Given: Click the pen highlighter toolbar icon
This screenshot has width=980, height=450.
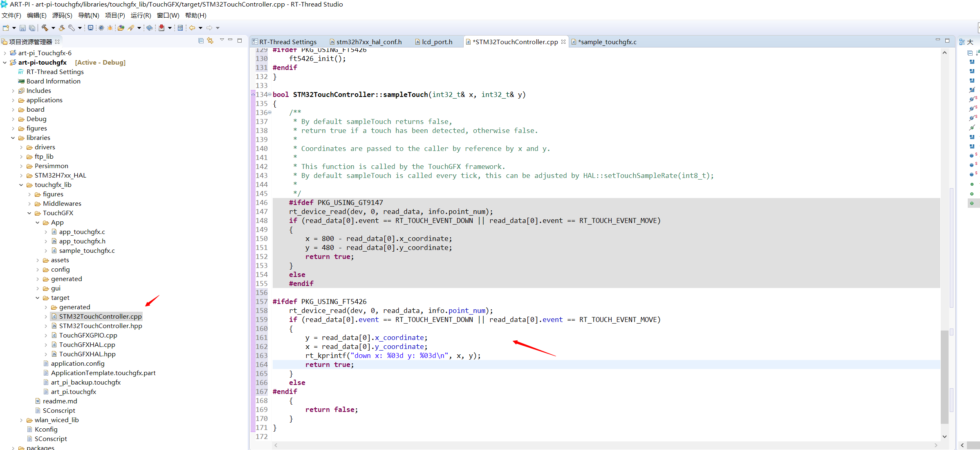Looking at the screenshot, I should tap(131, 28).
